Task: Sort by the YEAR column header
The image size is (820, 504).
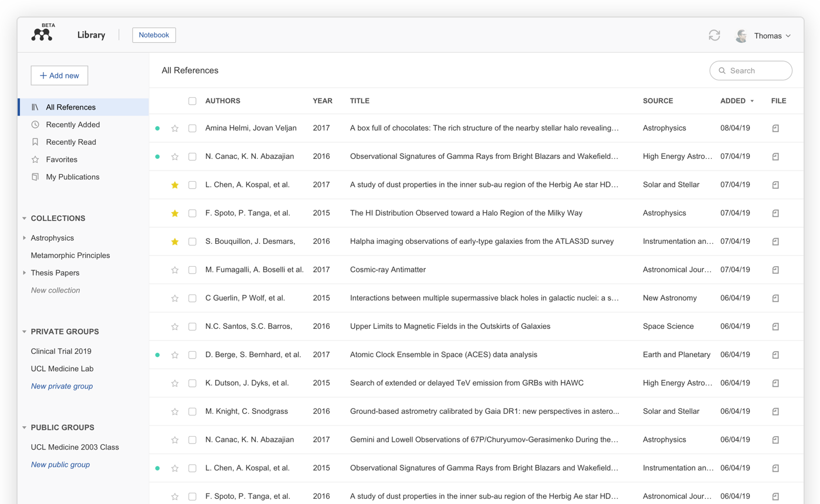Action: (323, 101)
